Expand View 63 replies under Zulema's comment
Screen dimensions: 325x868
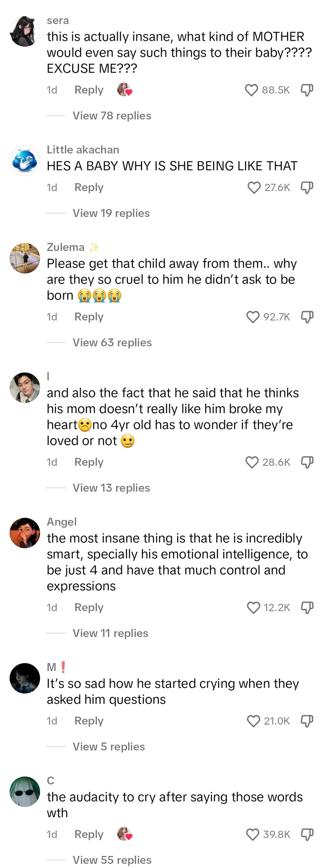(x=112, y=343)
